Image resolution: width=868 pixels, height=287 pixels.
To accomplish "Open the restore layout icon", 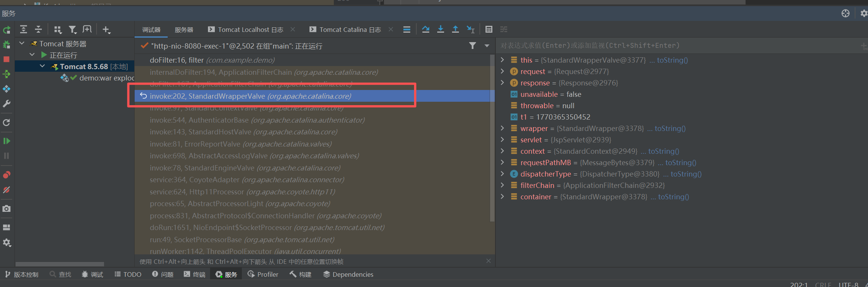I will pyautogui.click(x=6, y=227).
